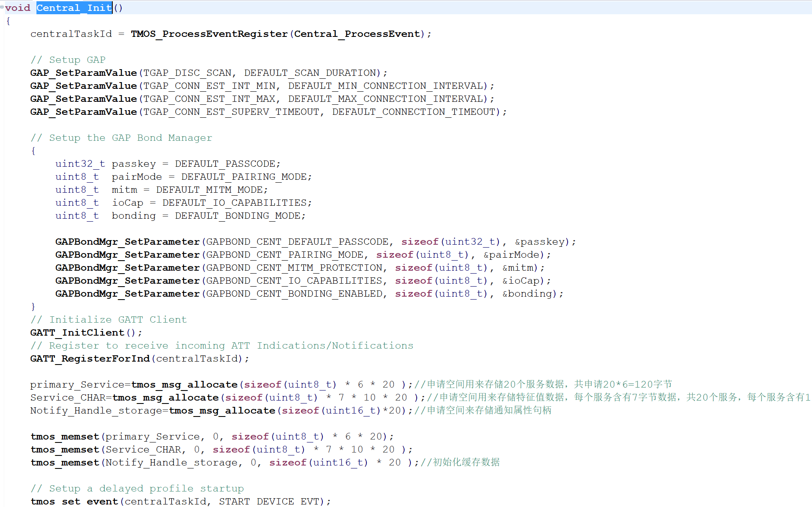This screenshot has width=812, height=507.
Task: Click Notify_Handle_storage in tmos_memset call
Action: click(171, 463)
